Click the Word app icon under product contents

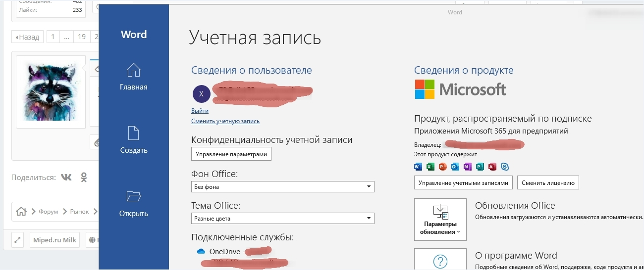(x=418, y=167)
